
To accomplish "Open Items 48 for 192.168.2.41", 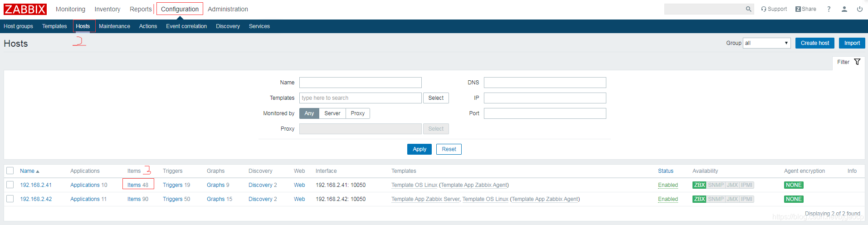I will pyautogui.click(x=134, y=185).
